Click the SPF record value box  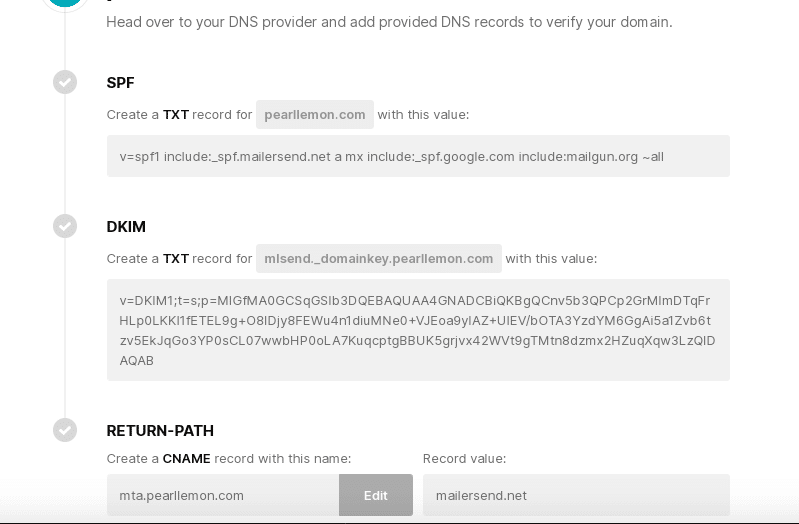418,156
